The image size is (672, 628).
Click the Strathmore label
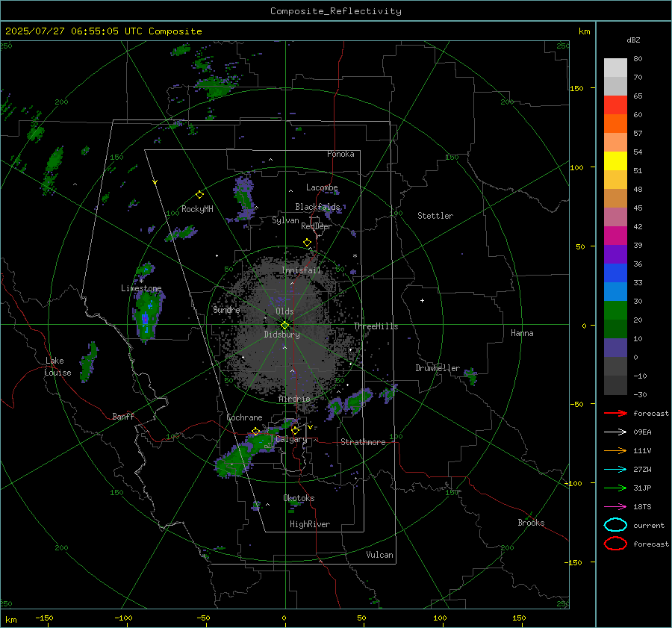click(363, 442)
